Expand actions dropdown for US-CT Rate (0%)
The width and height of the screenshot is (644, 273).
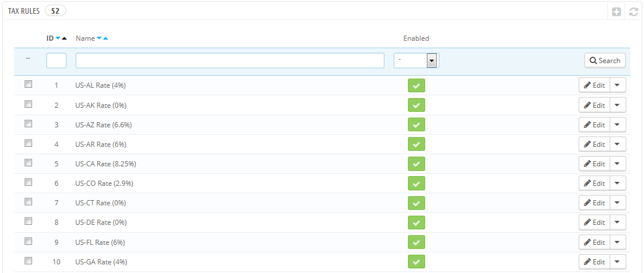tap(618, 202)
